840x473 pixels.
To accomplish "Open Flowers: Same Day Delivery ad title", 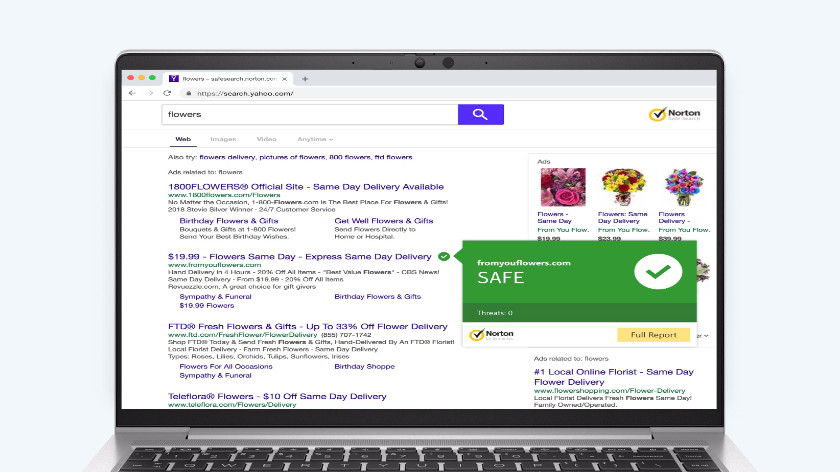I will [622, 217].
